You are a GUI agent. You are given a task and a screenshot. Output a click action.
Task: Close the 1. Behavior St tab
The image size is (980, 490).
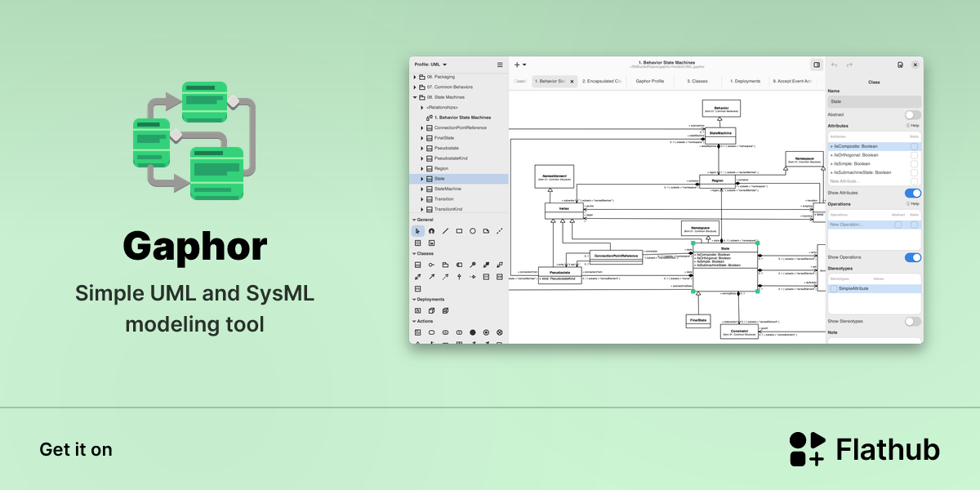[572, 82]
